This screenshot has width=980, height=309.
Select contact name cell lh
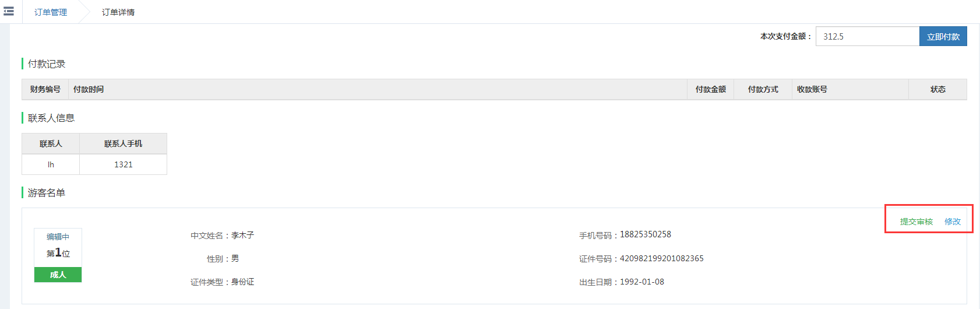click(51, 164)
